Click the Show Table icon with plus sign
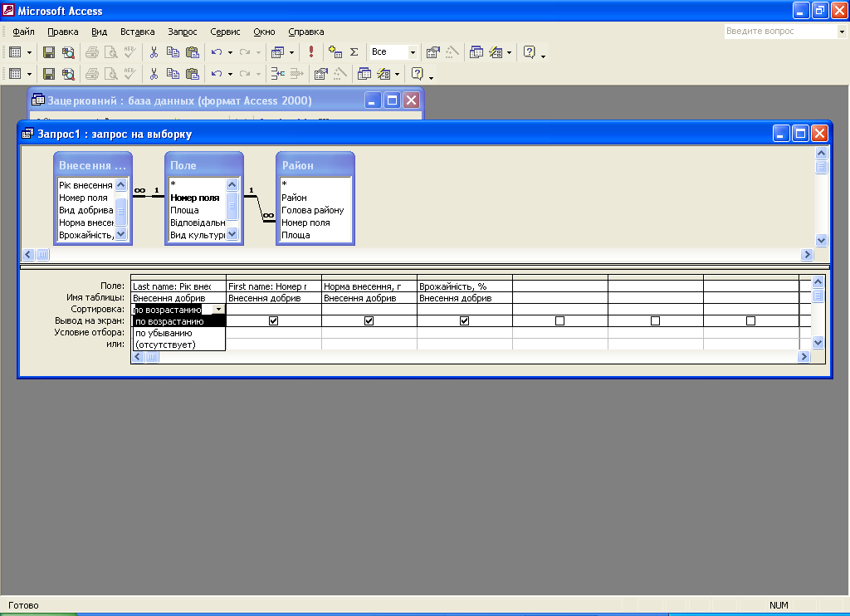 pos(335,52)
